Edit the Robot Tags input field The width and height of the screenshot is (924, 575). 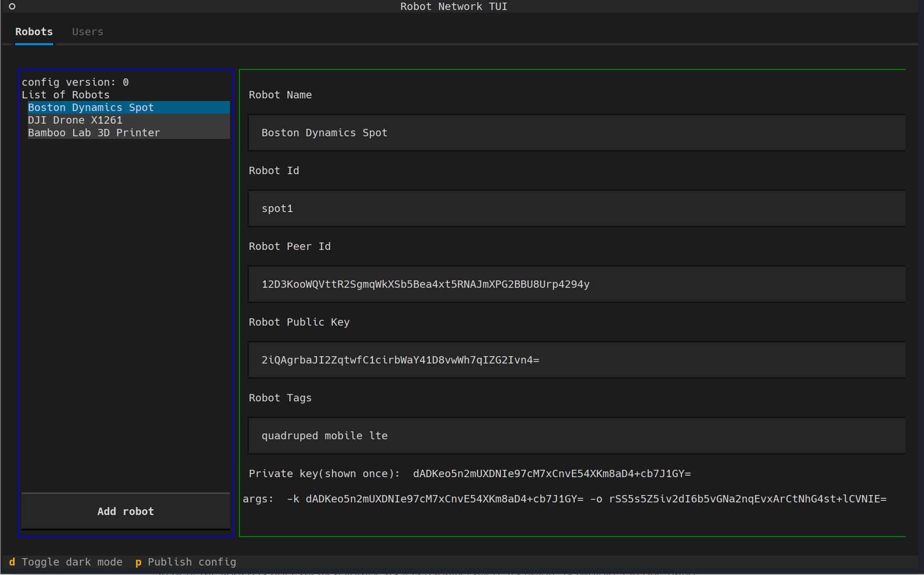(576, 436)
